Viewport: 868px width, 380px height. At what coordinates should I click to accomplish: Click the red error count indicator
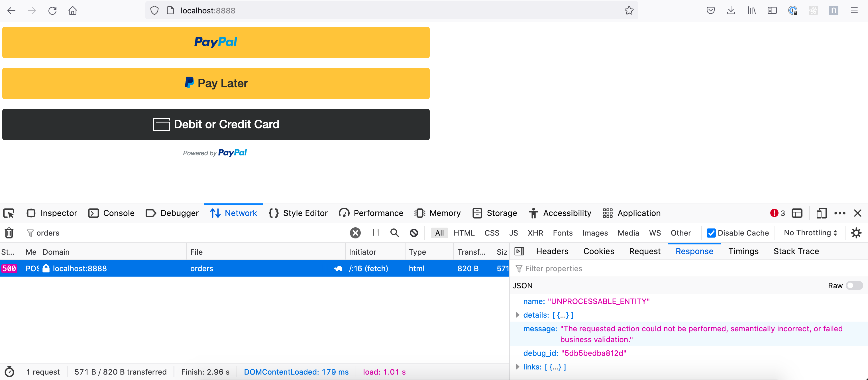778,213
